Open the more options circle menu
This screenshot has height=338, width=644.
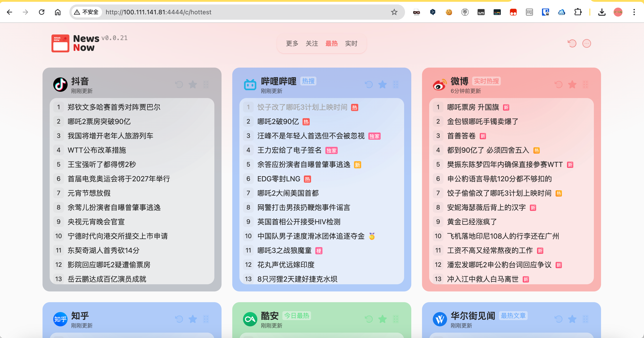click(x=586, y=43)
